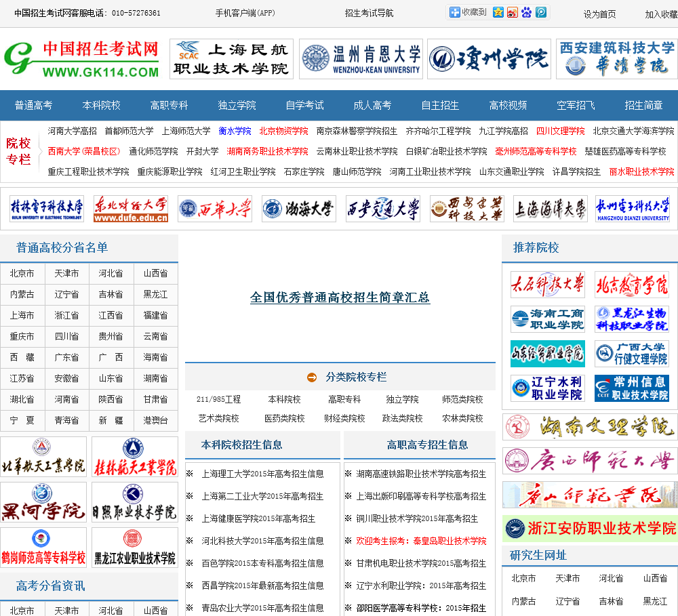Open the 本科院校 nav tab
This screenshot has width=678, height=616.
tap(101, 106)
